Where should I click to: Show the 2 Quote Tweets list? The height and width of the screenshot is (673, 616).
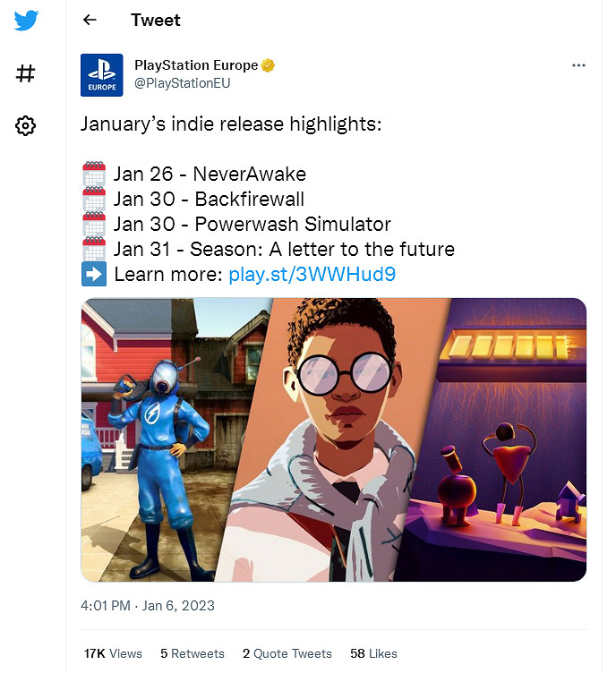(287, 653)
